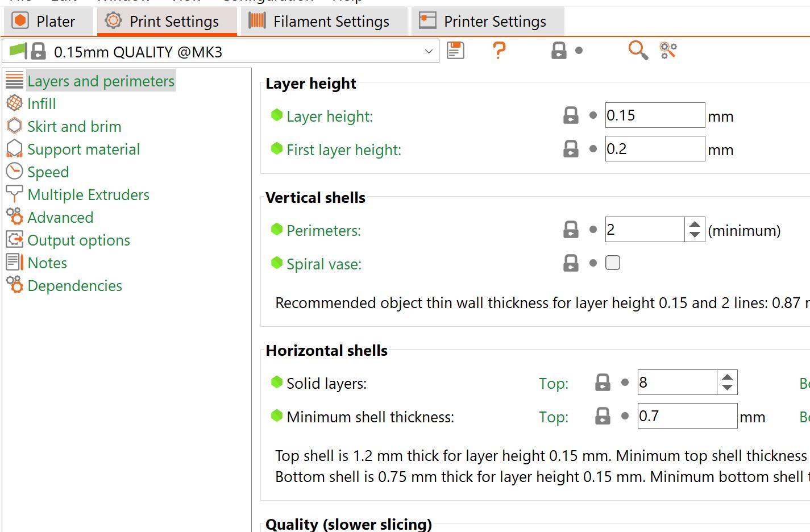
Task: Open the Infill settings page
Action: [41, 104]
